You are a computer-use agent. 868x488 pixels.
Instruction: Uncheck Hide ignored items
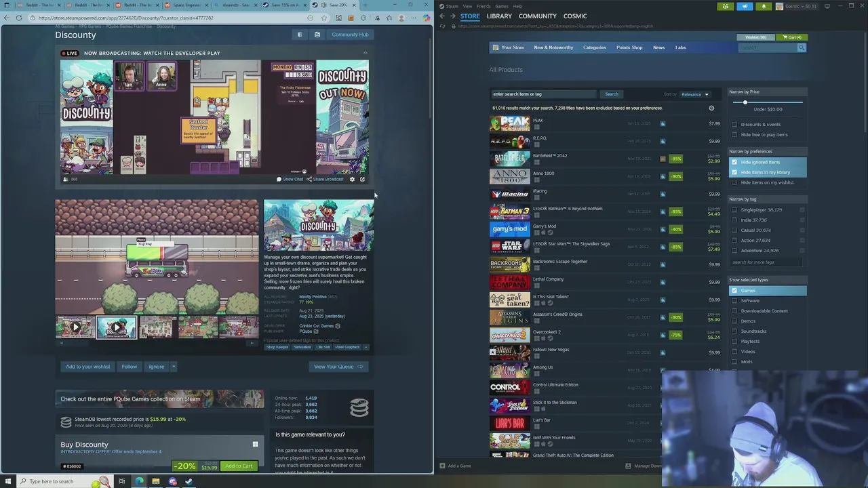734,162
